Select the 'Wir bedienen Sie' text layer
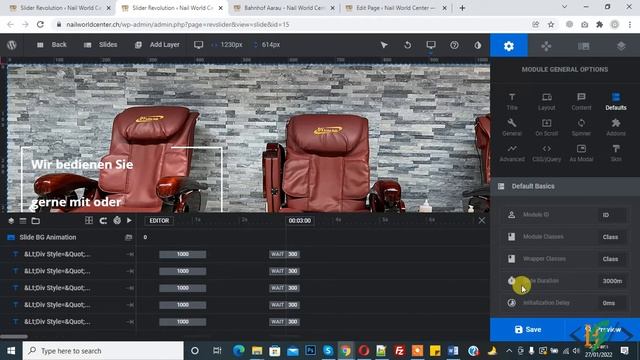This screenshot has width=640, height=360. point(82,164)
